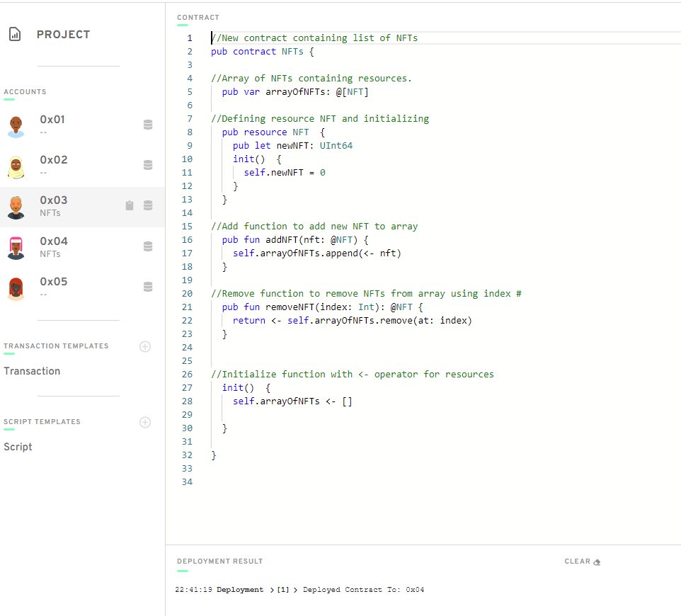
Task: Click comment '//Array of NFTs containing resources.'
Action: 311,79
